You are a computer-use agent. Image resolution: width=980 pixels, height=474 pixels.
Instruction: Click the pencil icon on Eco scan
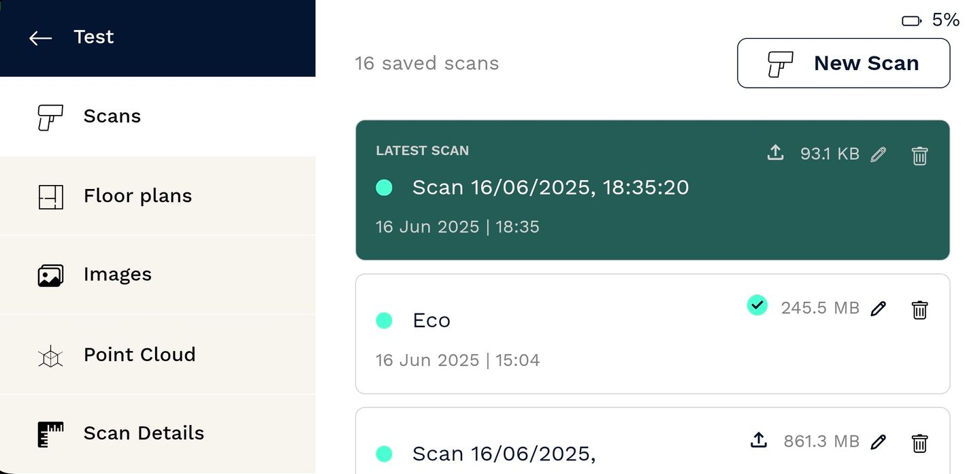(878, 309)
